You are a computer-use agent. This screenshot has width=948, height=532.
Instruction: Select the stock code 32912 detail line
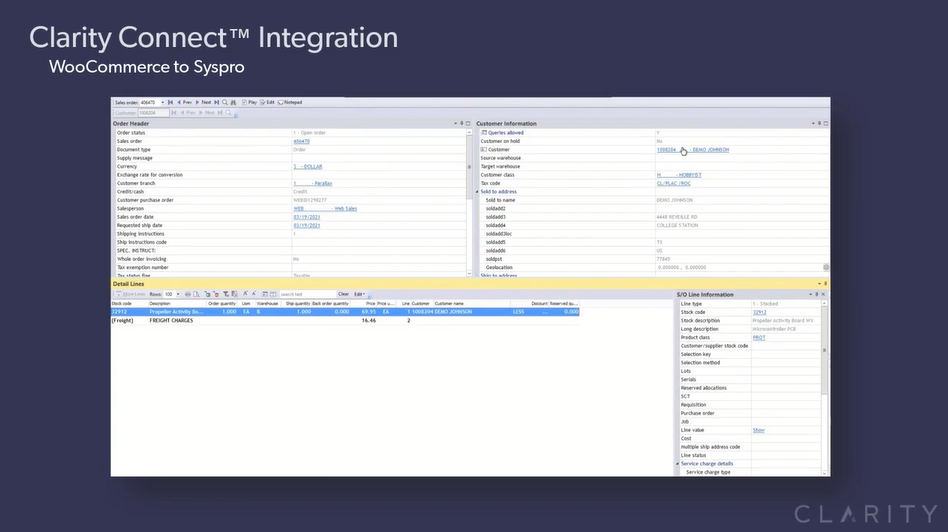(345, 312)
